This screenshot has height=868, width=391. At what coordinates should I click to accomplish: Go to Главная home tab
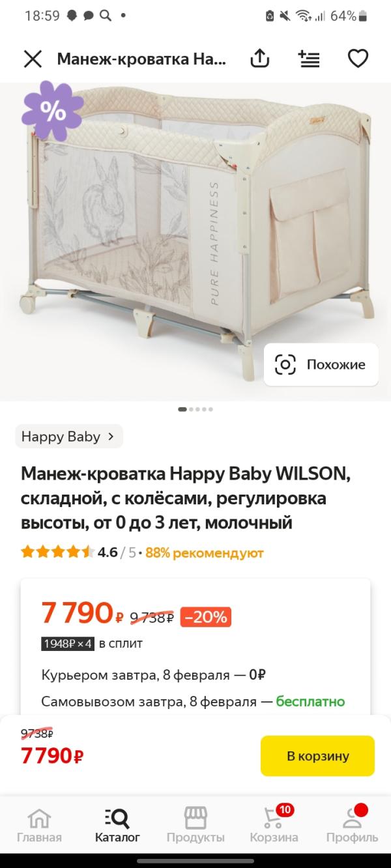[39, 825]
